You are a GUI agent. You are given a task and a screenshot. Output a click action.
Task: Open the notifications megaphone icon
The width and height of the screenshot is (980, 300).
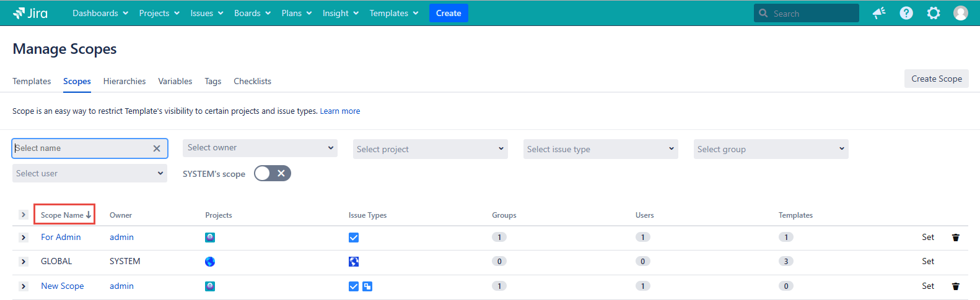pos(879,13)
